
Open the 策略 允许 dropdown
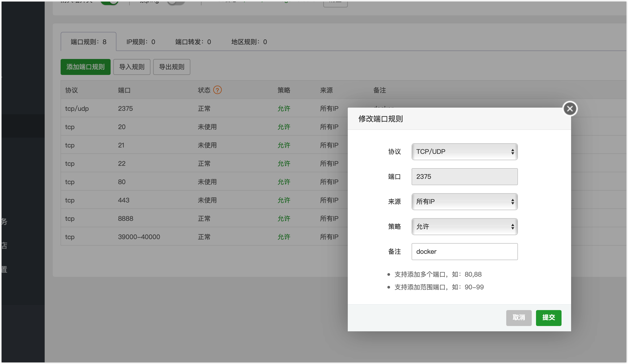464,227
